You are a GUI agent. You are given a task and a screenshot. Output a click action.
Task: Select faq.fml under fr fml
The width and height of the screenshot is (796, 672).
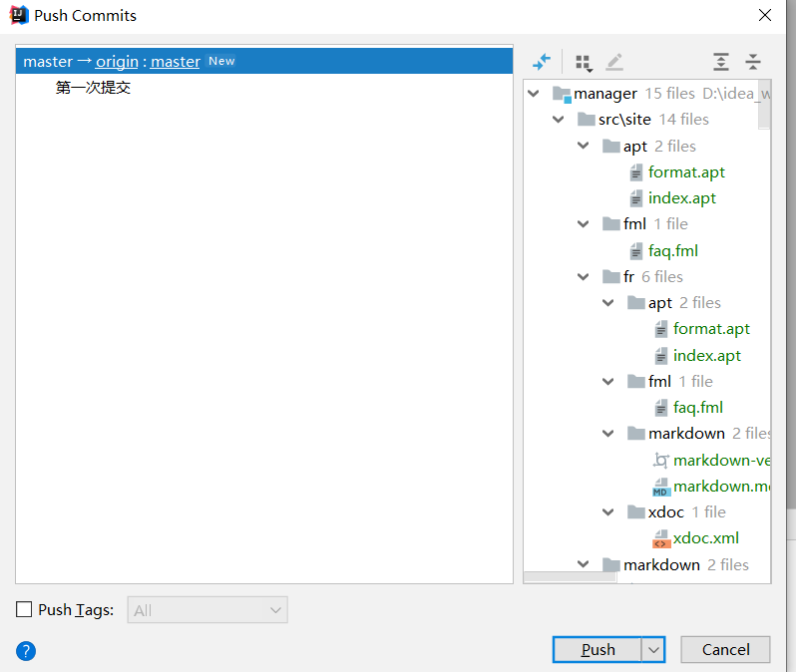(698, 407)
